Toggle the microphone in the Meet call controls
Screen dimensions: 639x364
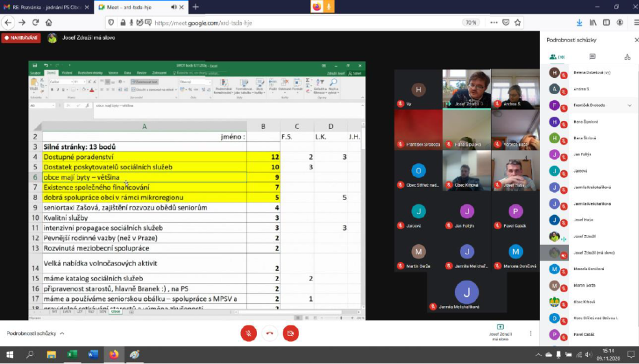tap(248, 333)
